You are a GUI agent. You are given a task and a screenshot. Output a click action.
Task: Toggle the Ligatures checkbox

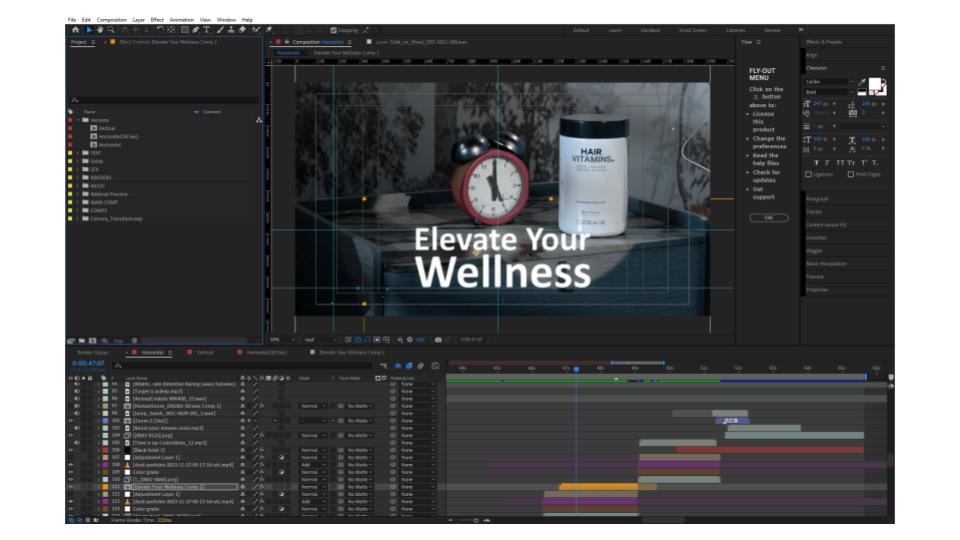point(809,174)
